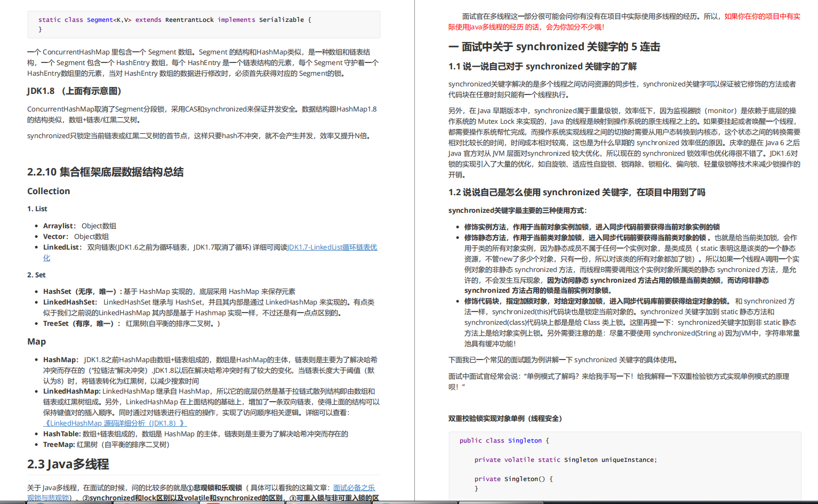Image resolution: width=818 pixels, height=504 pixels.
Task: Click the bold 'LinkedHashSet:' bullet label
Action: point(70,302)
